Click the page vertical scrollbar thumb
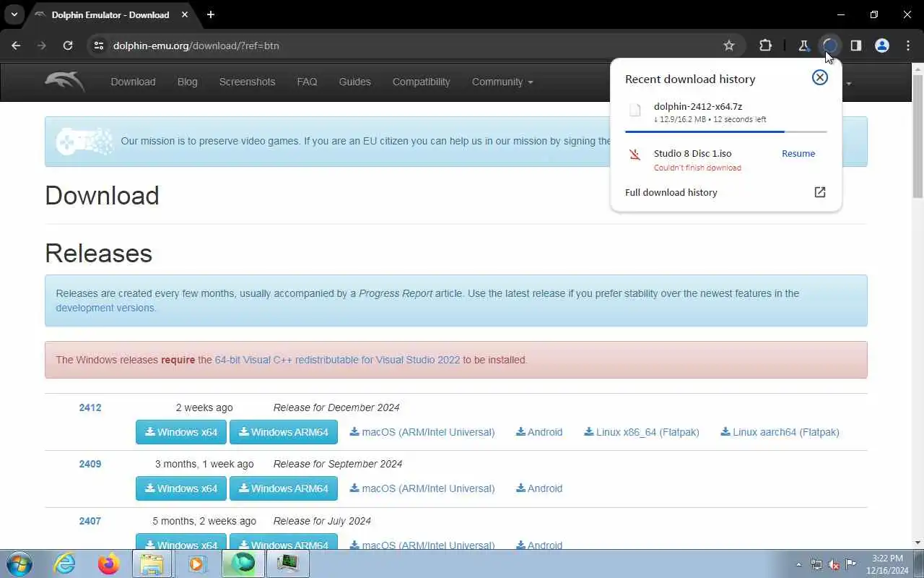This screenshot has height=578, width=924. point(918,136)
